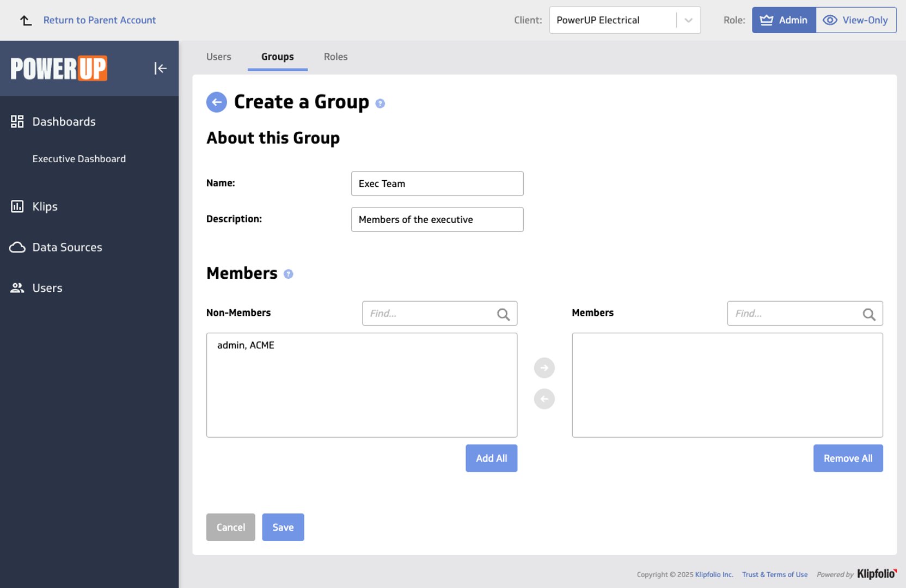Click the Name input containing Exec Team
The image size is (906, 588).
[x=437, y=183]
